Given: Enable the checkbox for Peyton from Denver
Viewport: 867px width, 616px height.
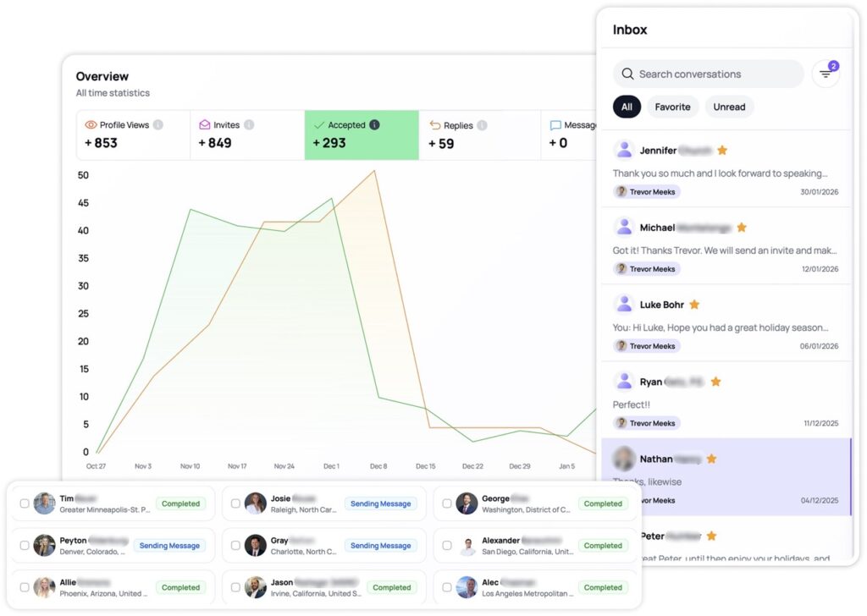Looking at the screenshot, I should click(25, 546).
